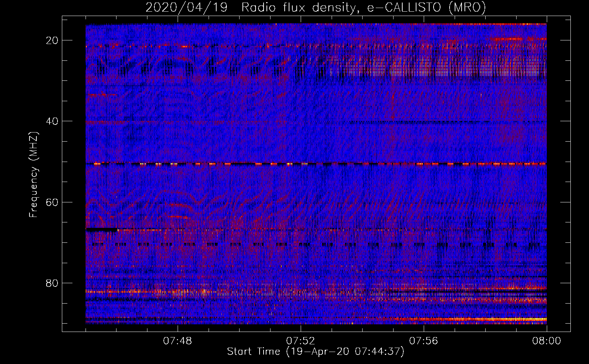Select the 07:52 time tick label
Screen dimensions: 589x364
point(300,341)
